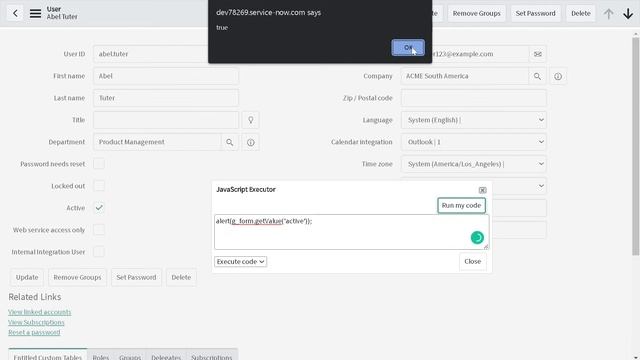Click the page vertical scrollbar

pyautogui.click(x=636, y=147)
